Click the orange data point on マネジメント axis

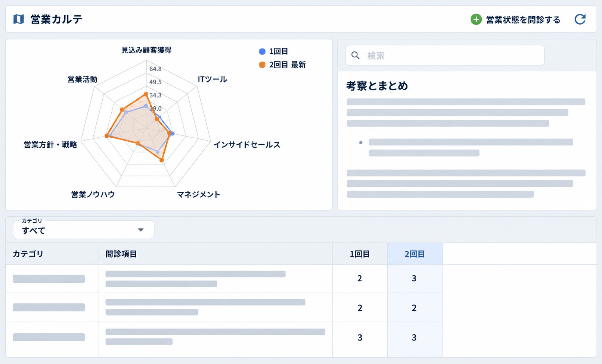point(162,160)
